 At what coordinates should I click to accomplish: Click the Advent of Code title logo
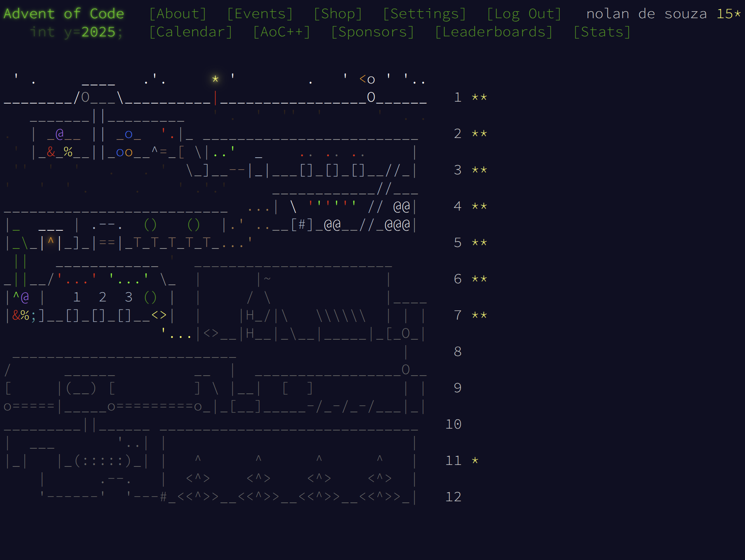click(63, 14)
